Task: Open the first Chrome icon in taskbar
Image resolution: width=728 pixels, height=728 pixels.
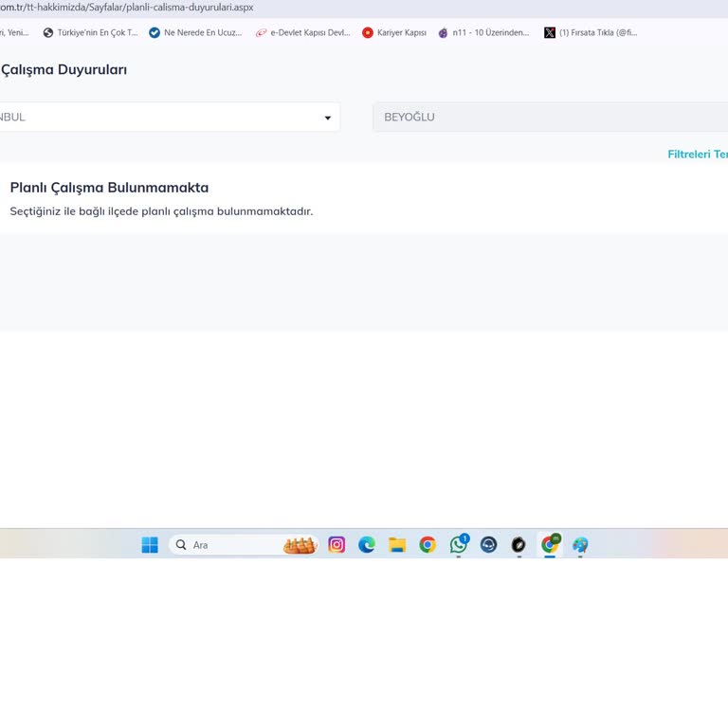Action: click(x=428, y=544)
